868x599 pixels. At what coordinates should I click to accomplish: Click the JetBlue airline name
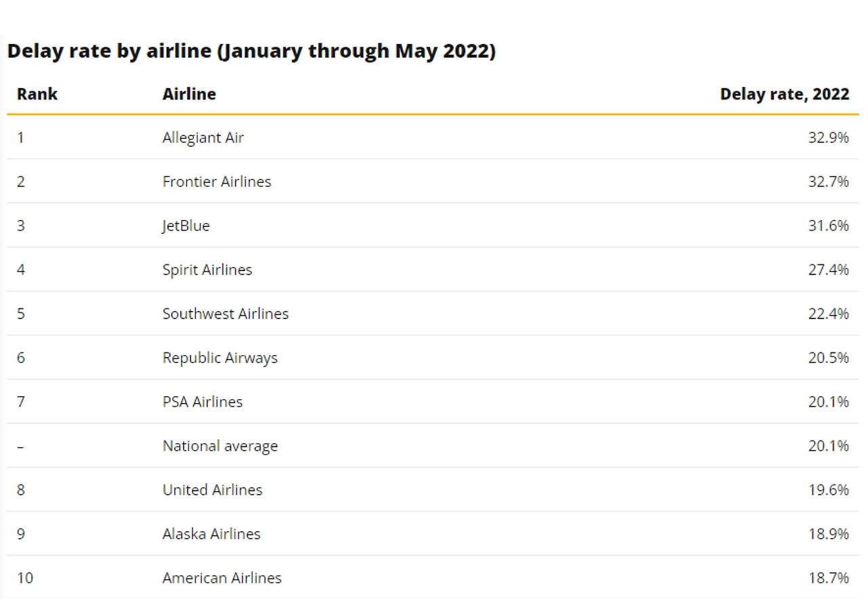coord(186,226)
